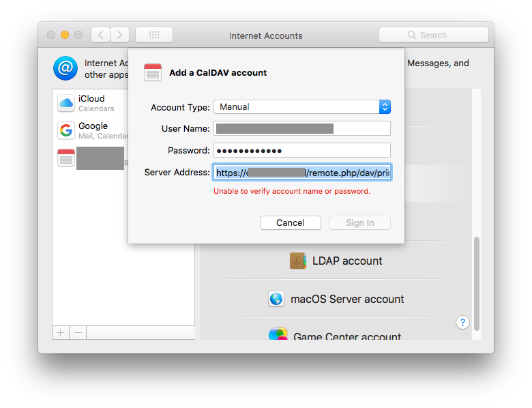Click the blue Internet Accounts @ icon
This screenshot has width=532, height=408.
point(65,68)
